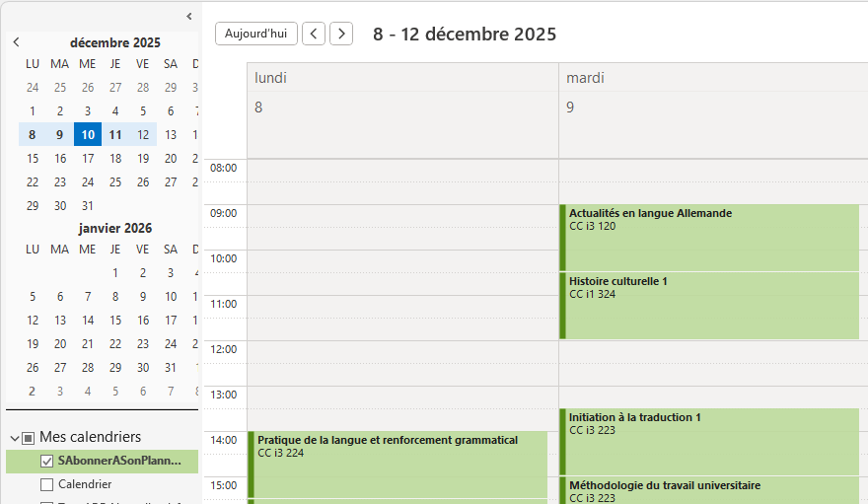Select December 10 in mini calendar

(x=88, y=135)
